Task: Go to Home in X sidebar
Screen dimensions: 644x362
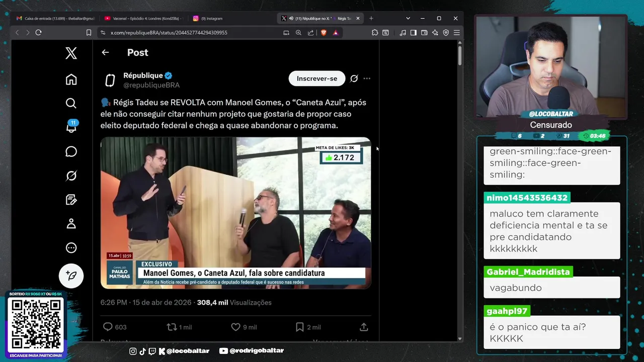Action: click(x=71, y=79)
